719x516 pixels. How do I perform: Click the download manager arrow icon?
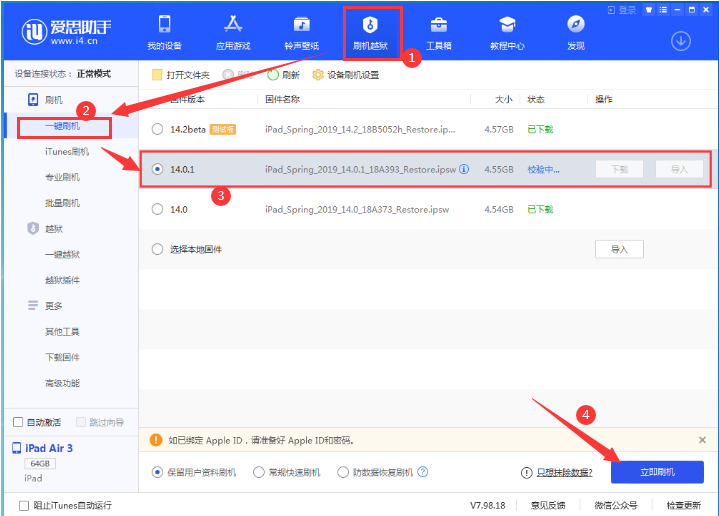click(681, 41)
